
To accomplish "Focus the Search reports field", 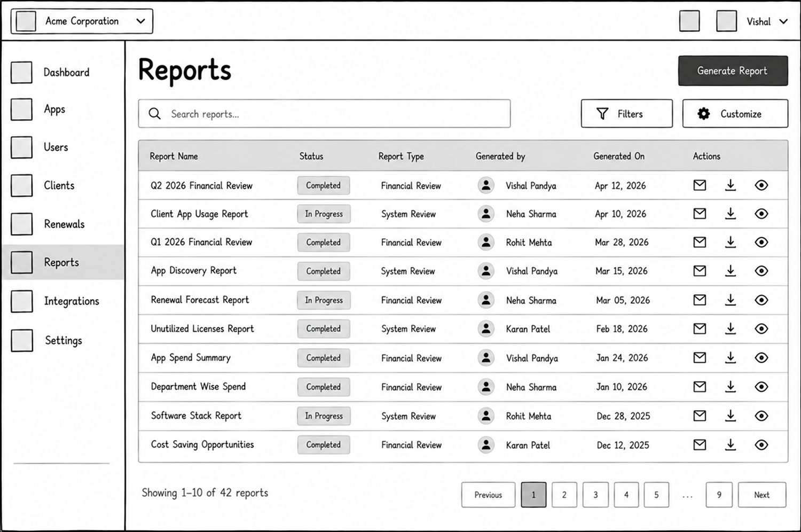I will pos(324,113).
